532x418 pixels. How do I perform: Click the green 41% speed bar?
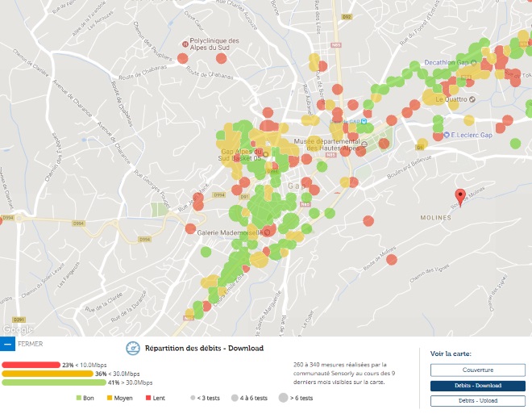tap(53, 382)
